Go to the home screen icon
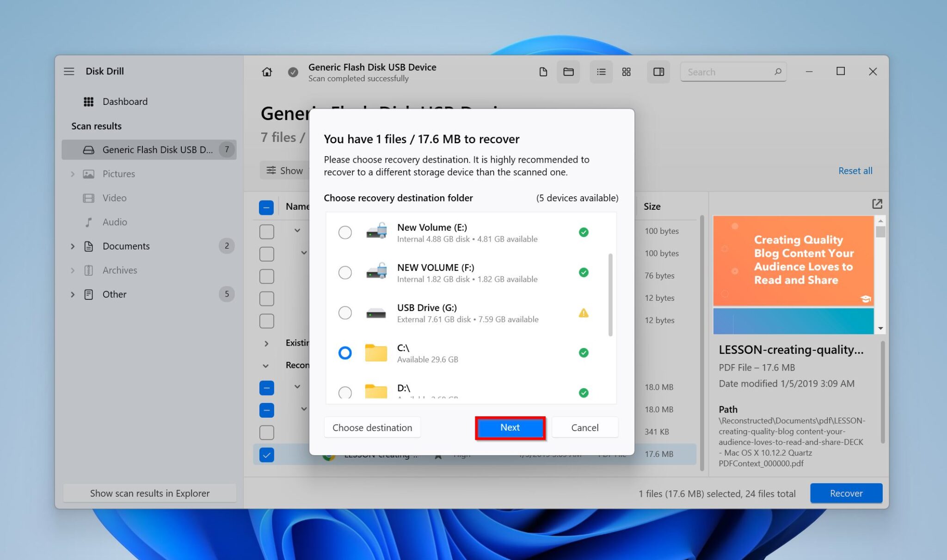Screen dimensions: 947x560 pos(267,72)
